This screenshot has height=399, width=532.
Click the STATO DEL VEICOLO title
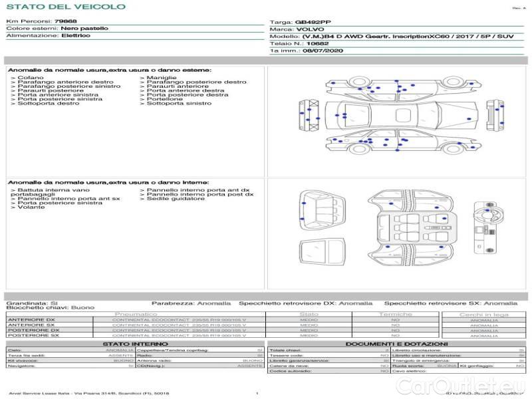pyautogui.click(x=65, y=7)
